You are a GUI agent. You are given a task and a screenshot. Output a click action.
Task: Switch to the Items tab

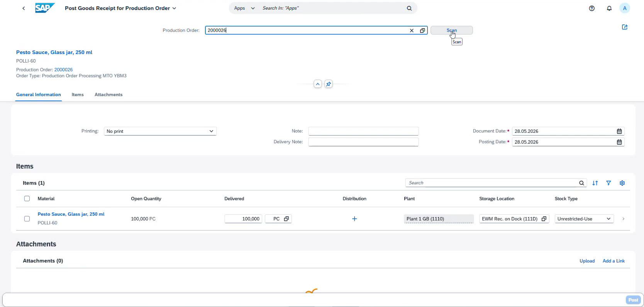78,95
